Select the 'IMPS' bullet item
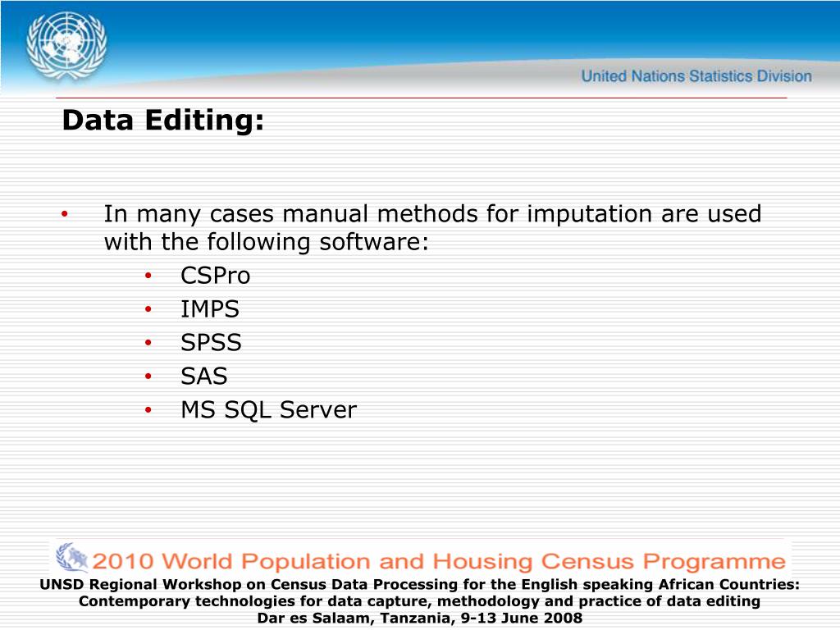Viewport: 840px width, 630px height. (210, 309)
